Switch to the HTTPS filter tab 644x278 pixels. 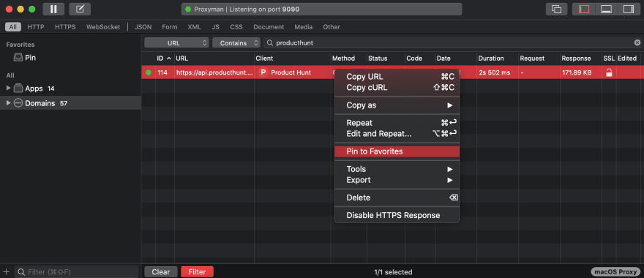(65, 26)
